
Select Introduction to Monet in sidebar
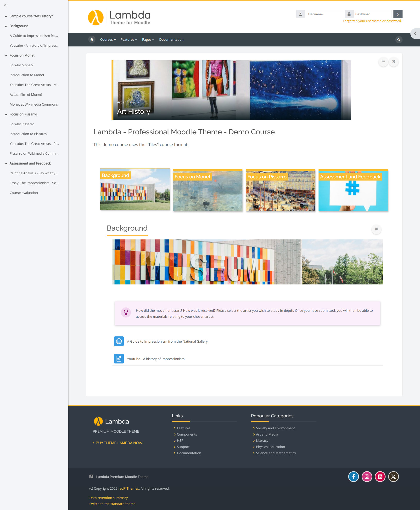click(27, 75)
